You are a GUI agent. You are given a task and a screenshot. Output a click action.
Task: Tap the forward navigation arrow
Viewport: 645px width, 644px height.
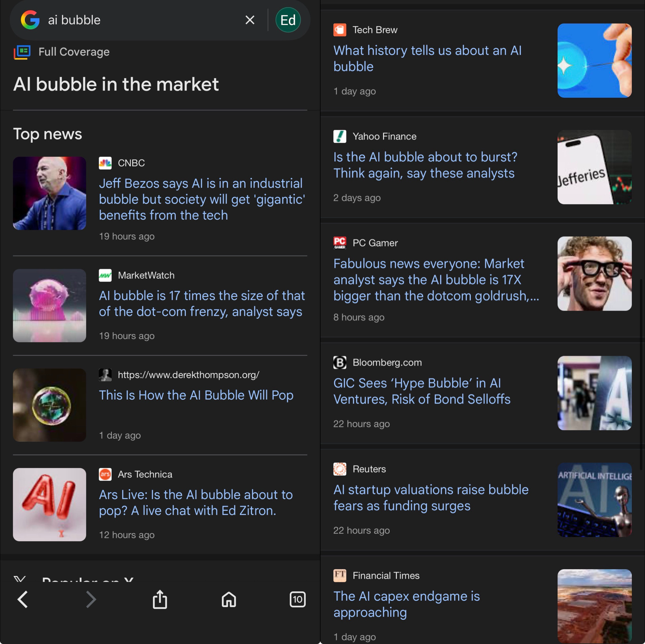tap(91, 599)
